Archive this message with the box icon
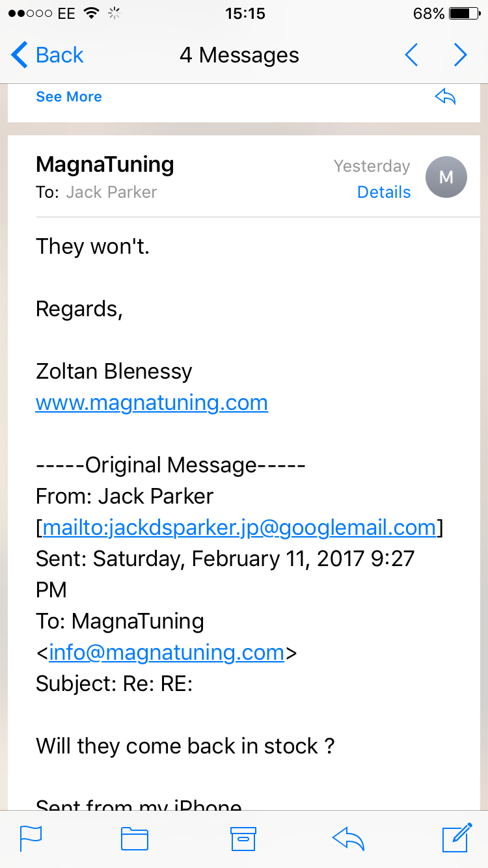This screenshot has width=488, height=868. 243,839
